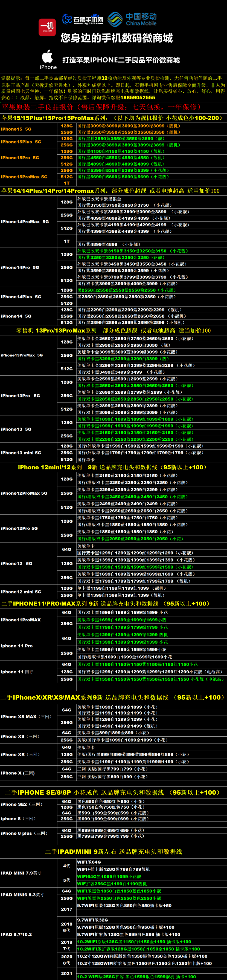Select the iPhone12ProMax 5G model cell

24,493
